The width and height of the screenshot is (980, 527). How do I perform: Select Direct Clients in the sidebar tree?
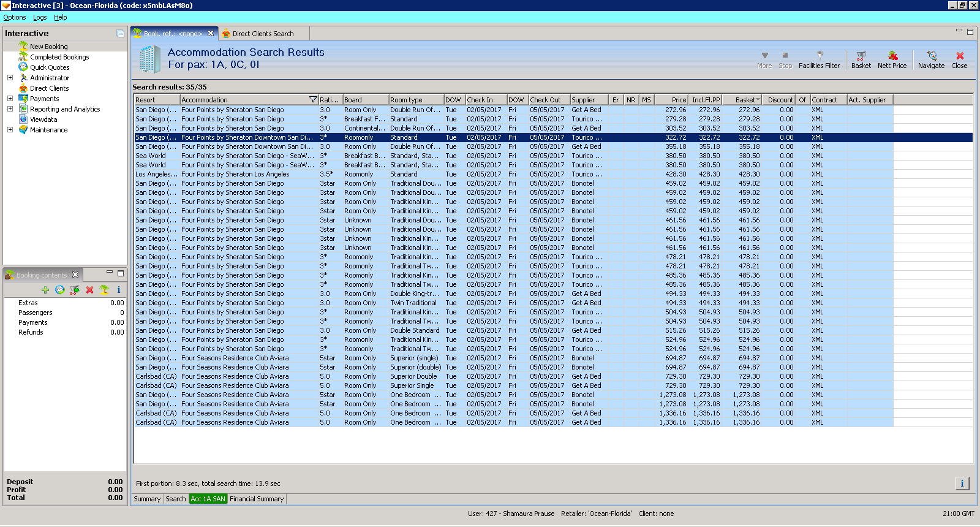point(50,88)
